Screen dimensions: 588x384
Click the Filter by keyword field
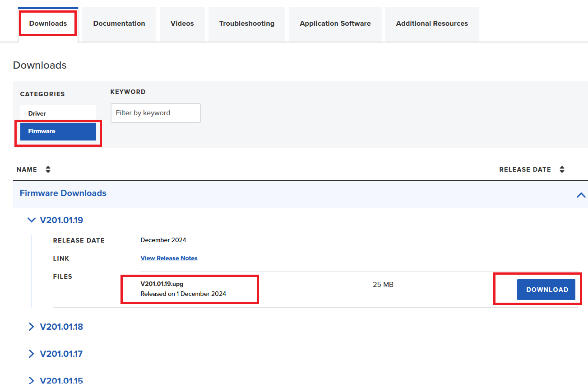click(x=156, y=113)
